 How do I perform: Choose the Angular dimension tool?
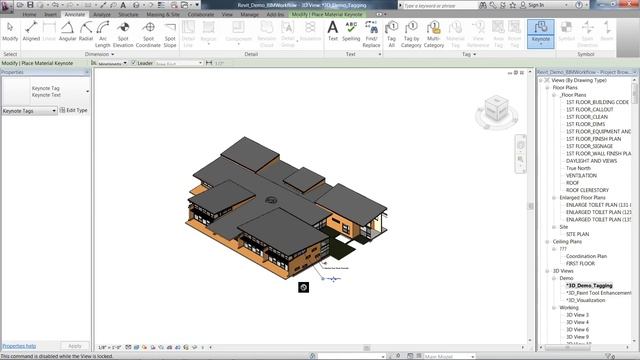pyautogui.click(x=67, y=32)
